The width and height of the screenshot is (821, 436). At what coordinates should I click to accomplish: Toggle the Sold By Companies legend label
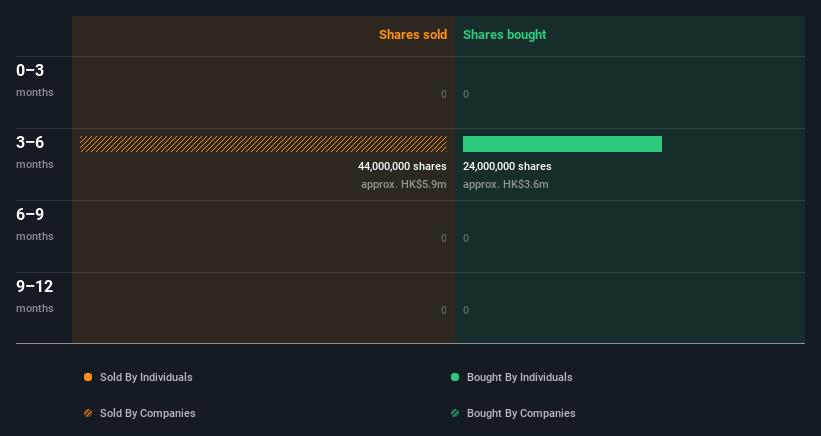coord(148,413)
